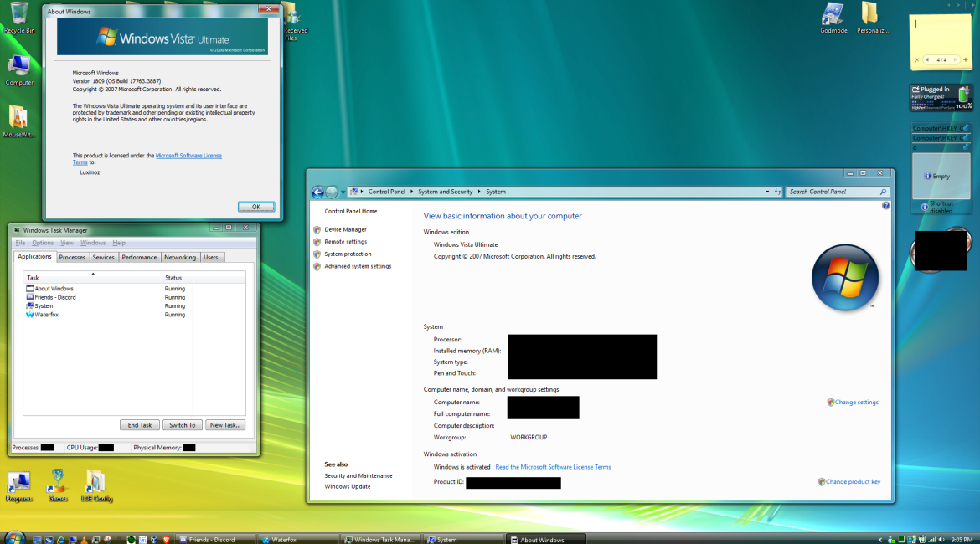
Task: Switch to the Services tab
Action: click(x=103, y=257)
